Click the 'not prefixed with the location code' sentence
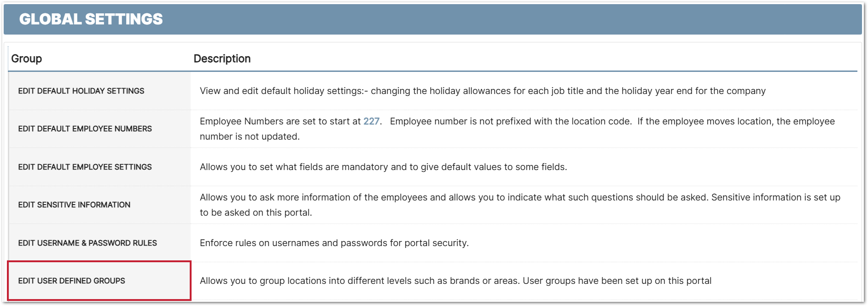 (510, 121)
